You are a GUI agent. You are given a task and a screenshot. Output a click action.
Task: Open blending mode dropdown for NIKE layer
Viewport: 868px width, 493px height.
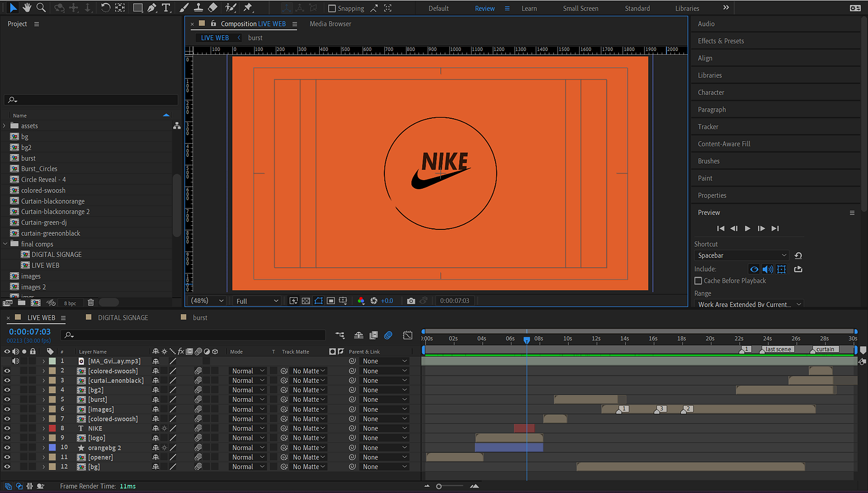pyautogui.click(x=248, y=428)
